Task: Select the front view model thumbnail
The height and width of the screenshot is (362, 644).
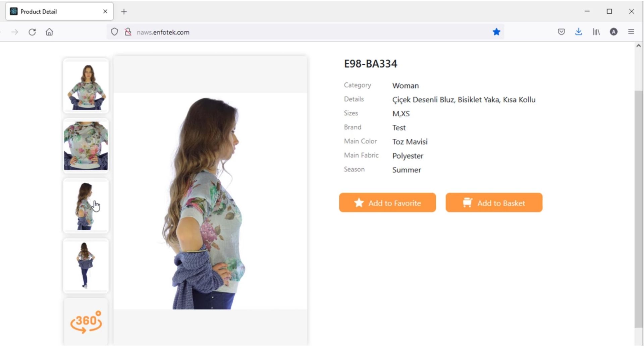Action: point(86,86)
